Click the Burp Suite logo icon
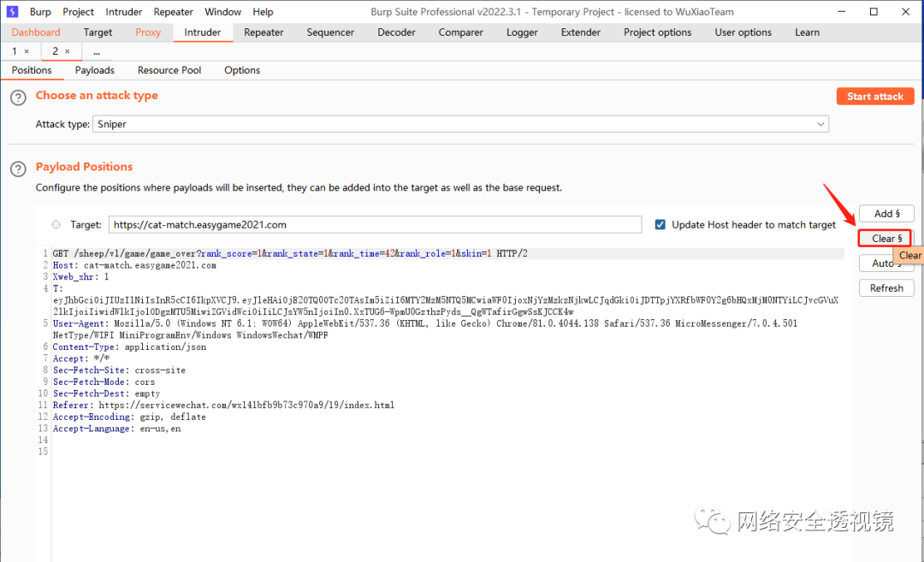The height and width of the screenshot is (562, 924). (12, 12)
